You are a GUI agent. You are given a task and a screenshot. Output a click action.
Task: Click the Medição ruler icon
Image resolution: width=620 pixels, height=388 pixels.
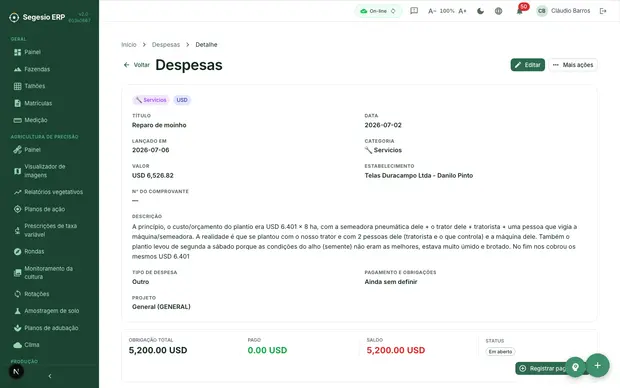(17, 120)
